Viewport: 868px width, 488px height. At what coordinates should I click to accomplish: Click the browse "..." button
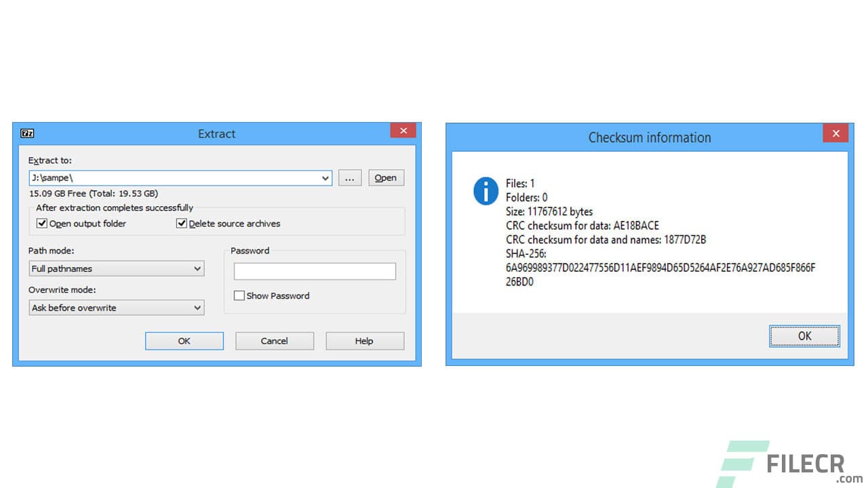click(x=350, y=178)
